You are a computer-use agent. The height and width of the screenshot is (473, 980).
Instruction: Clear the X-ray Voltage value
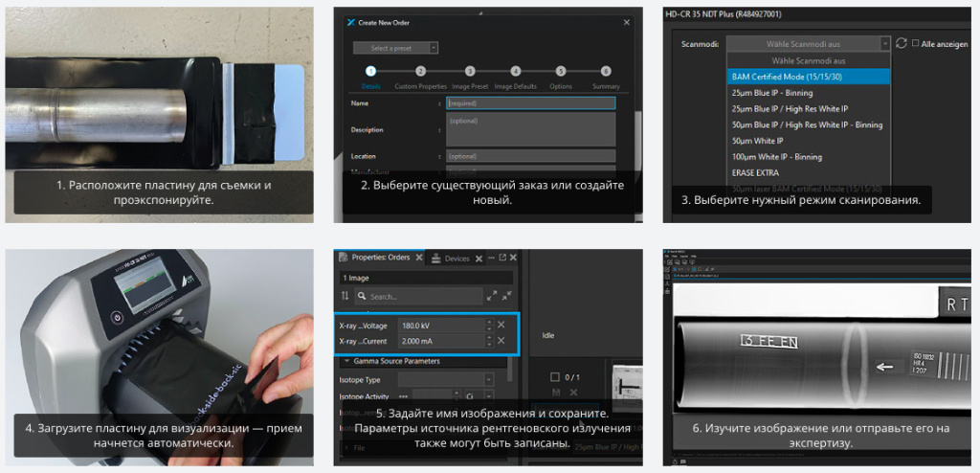[501, 326]
